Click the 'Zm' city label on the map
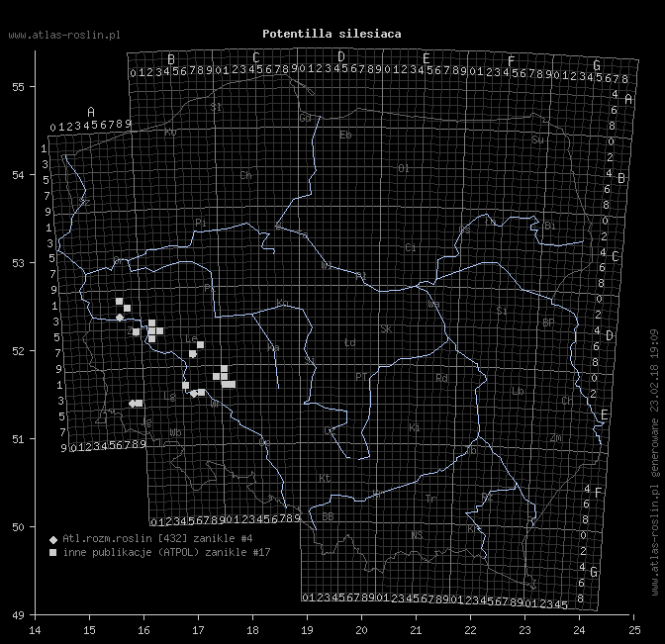 555,438
